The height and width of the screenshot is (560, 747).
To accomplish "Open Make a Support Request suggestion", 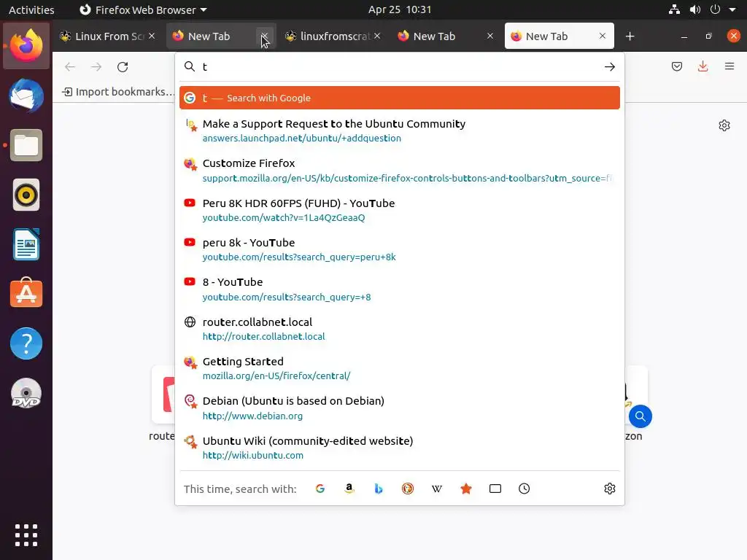I will click(400, 131).
